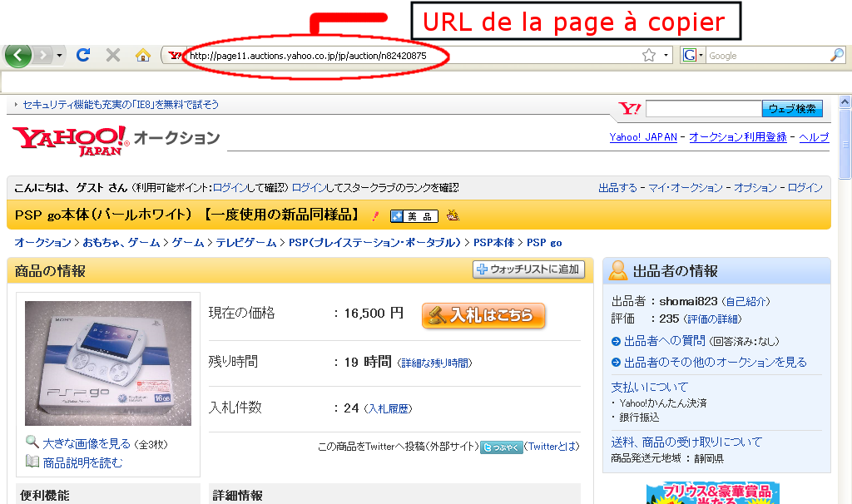Open the ゲーム breadcrumb
The height and width of the screenshot is (504, 852).
188,242
